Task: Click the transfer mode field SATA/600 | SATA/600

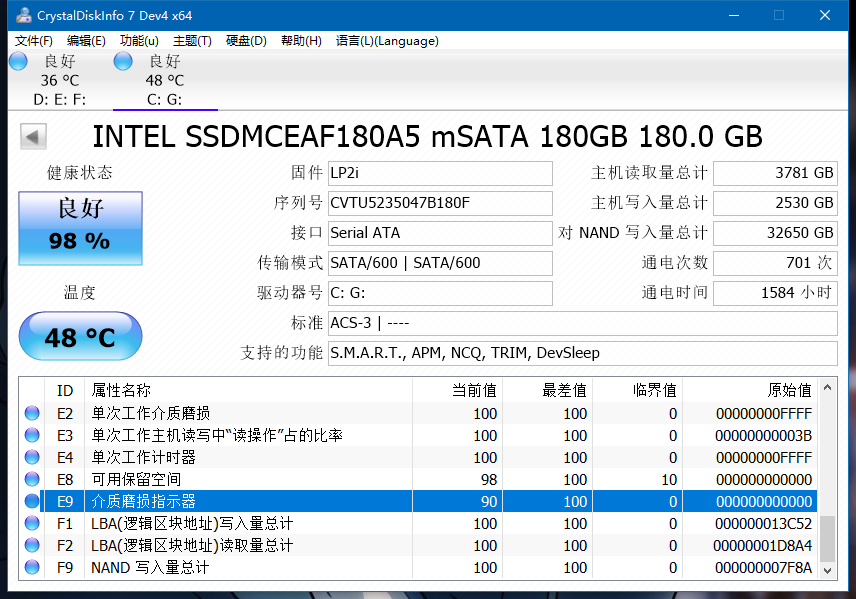Action: (x=440, y=263)
